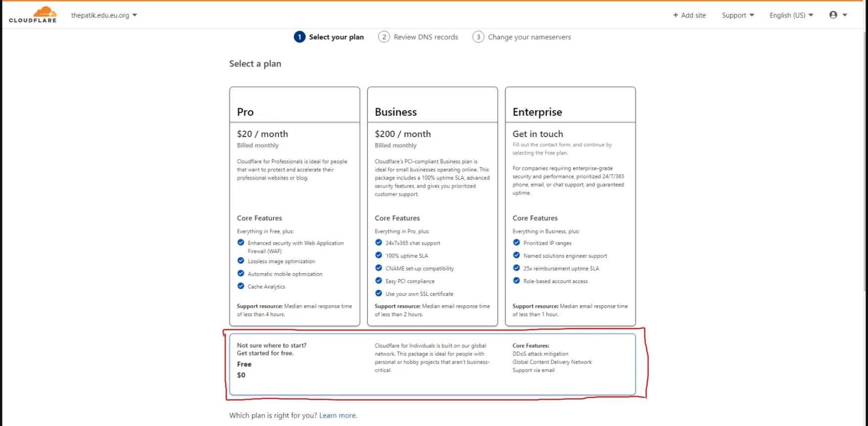This screenshot has width=868, height=426.
Task: Select the Free $0 plan card
Action: tap(432, 364)
